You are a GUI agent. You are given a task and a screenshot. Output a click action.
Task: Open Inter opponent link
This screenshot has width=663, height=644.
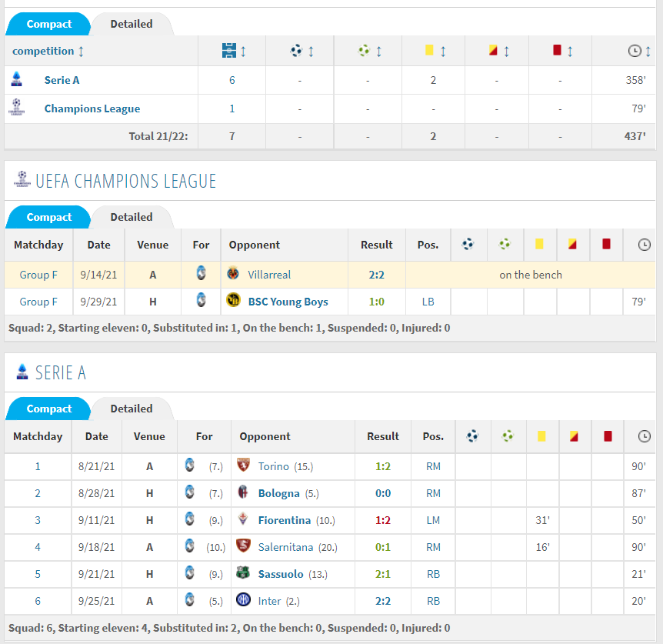[x=269, y=601]
